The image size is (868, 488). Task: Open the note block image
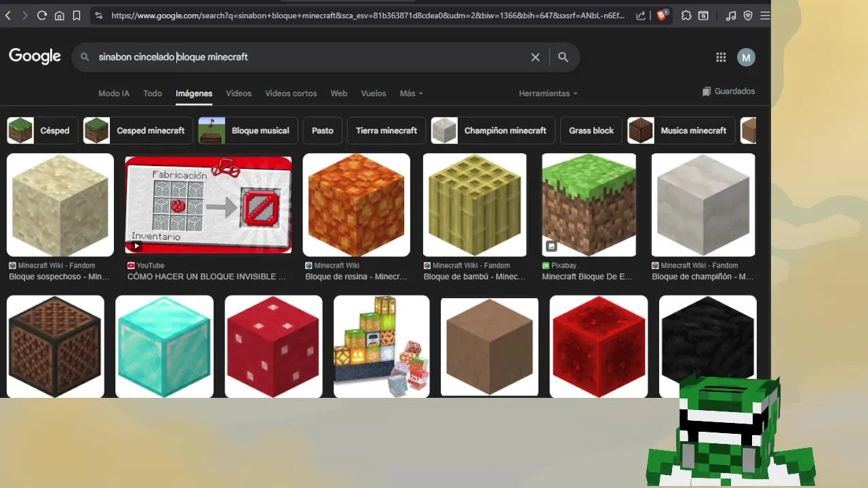click(56, 346)
